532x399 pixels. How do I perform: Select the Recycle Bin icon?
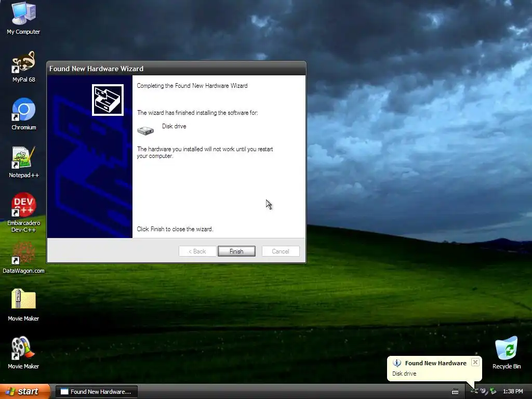[x=506, y=353]
